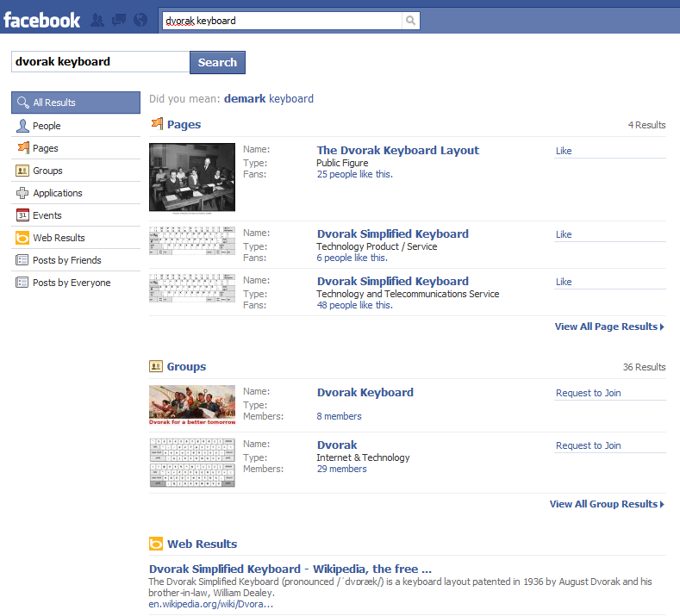Click the Web Results Bing icon in sidebar
The image size is (680, 616).
click(22, 238)
